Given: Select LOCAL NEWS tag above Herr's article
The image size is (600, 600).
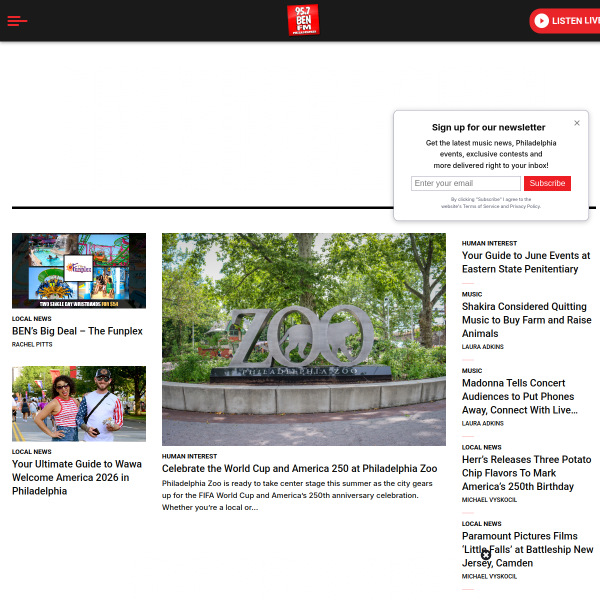Looking at the screenshot, I should pyautogui.click(x=481, y=447).
